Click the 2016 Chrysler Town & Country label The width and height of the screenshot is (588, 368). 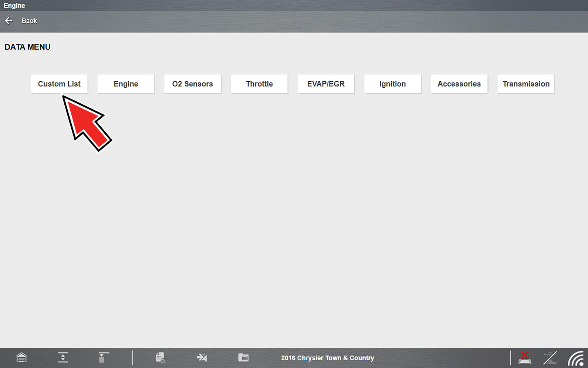[x=327, y=358]
